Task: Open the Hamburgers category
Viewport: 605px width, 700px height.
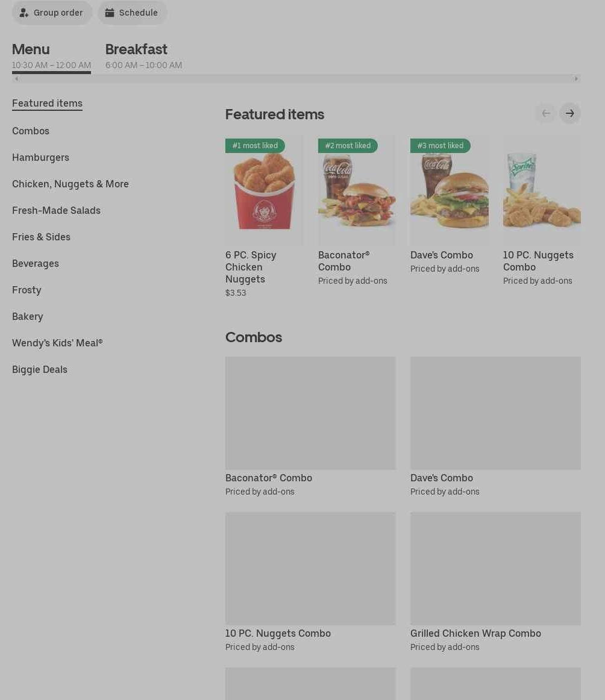Action: 40,158
